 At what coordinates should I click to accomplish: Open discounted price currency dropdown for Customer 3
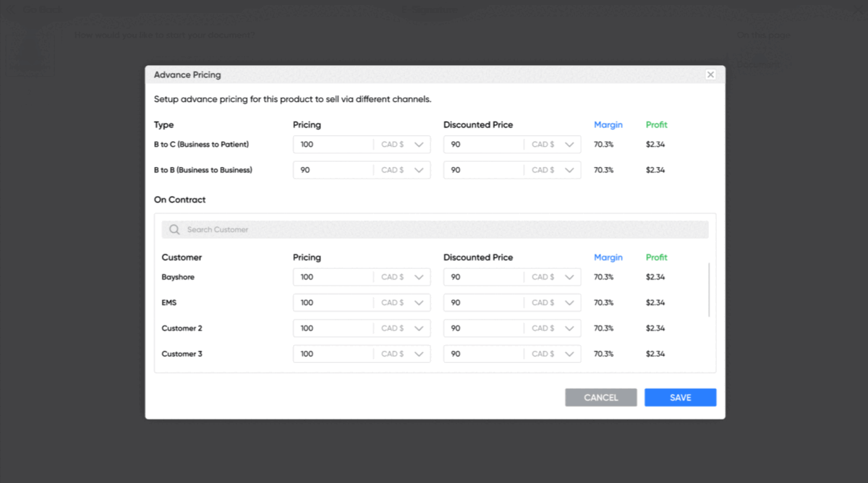569,354
